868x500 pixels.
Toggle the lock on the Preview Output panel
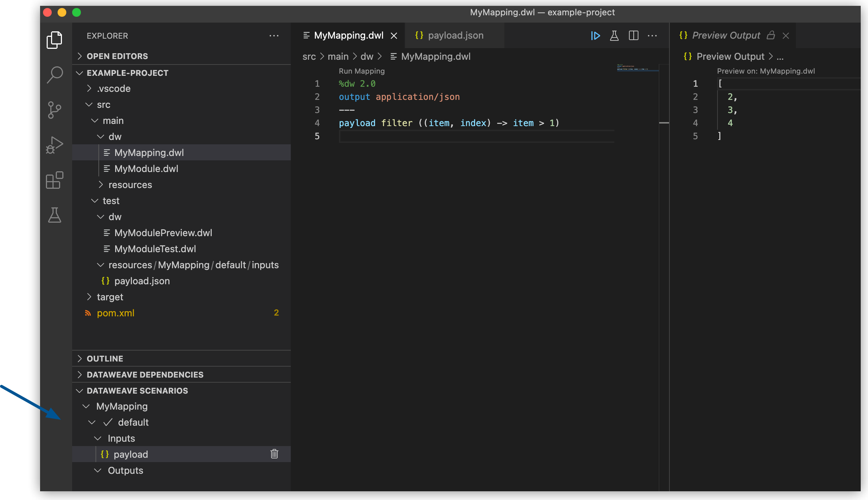pyautogui.click(x=771, y=35)
